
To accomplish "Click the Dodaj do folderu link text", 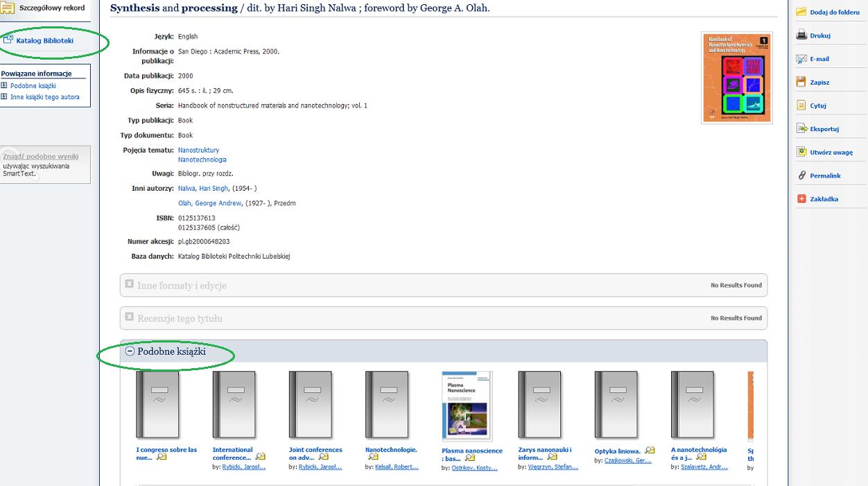I will (x=835, y=12).
